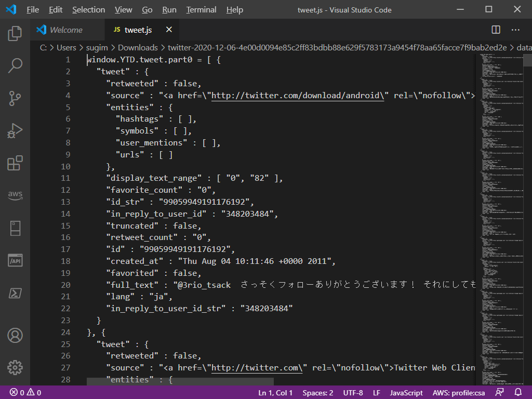Viewport: 532px width, 399px height.
Task: Open the Manage gear menu
Action: tap(15, 367)
